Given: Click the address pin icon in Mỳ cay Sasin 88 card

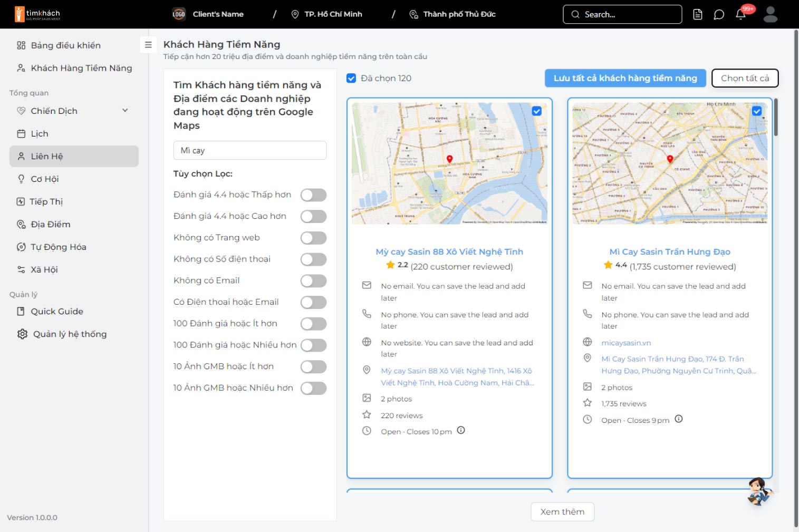Looking at the screenshot, I should [367, 370].
